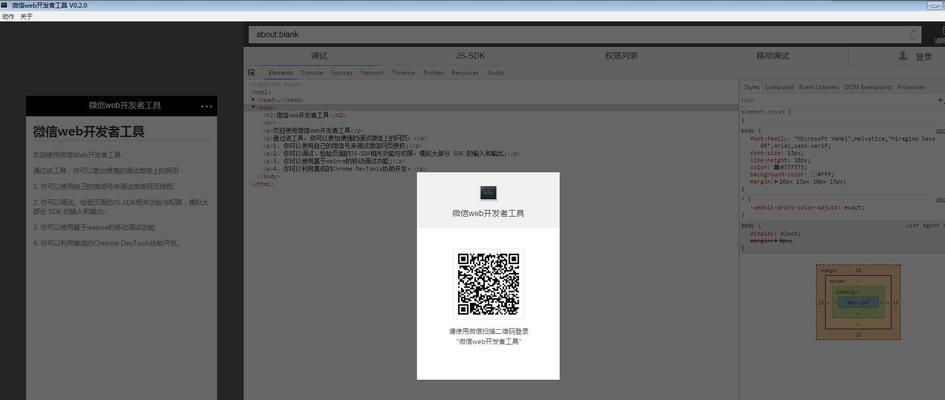Select the Styles sidebar tab
The image size is (945, 400).
point(752,87)
